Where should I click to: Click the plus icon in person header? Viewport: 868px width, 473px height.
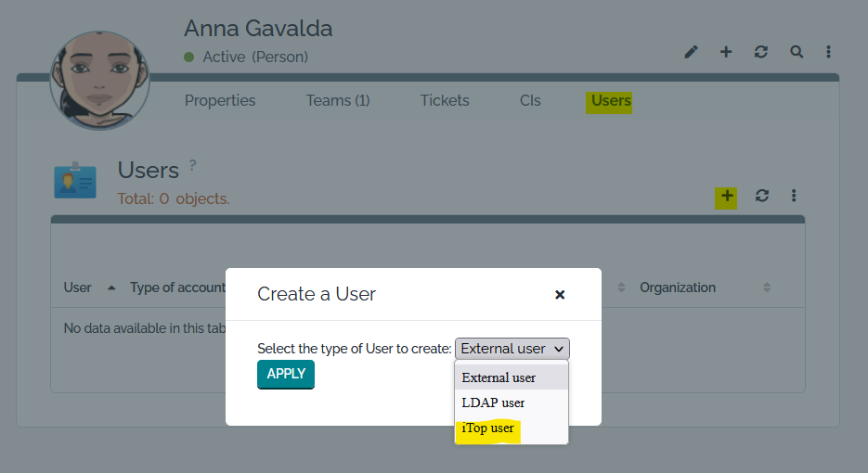(x=726, y=52)
